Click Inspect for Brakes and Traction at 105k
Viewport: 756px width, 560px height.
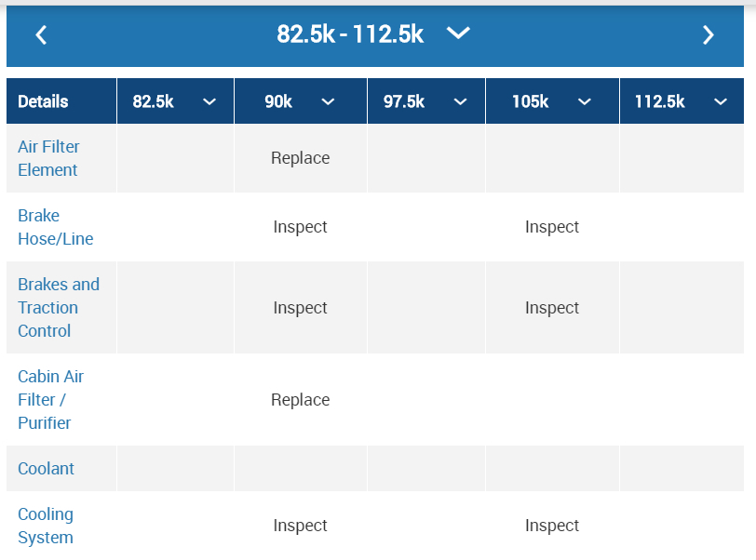tap(551, 308)
